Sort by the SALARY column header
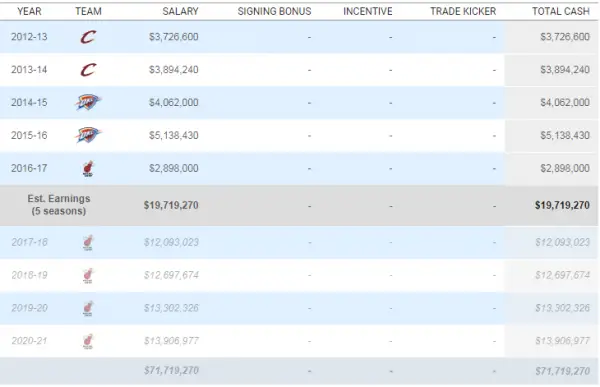 [x=180, y=11]
